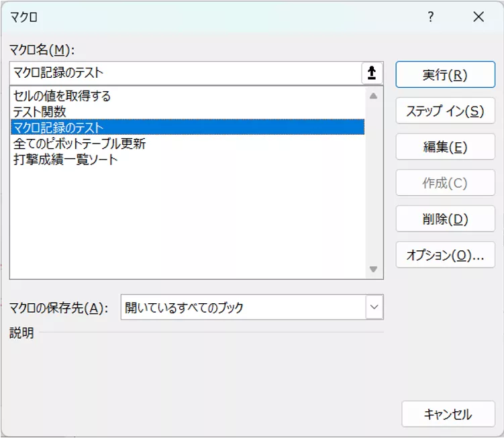Click the macro list scrollbar track

point(374,182)
